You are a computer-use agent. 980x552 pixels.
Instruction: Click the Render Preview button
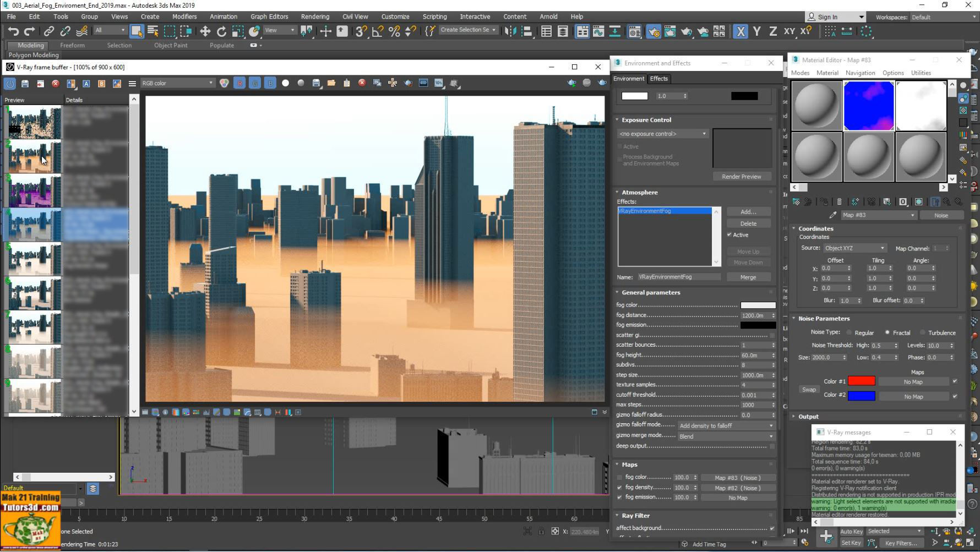[742, 177]
